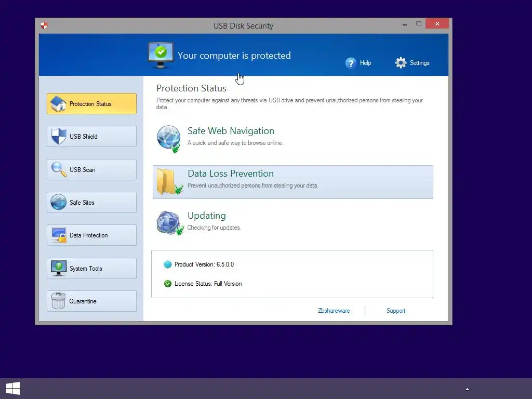Open the Windows Start button

point(13,389)
